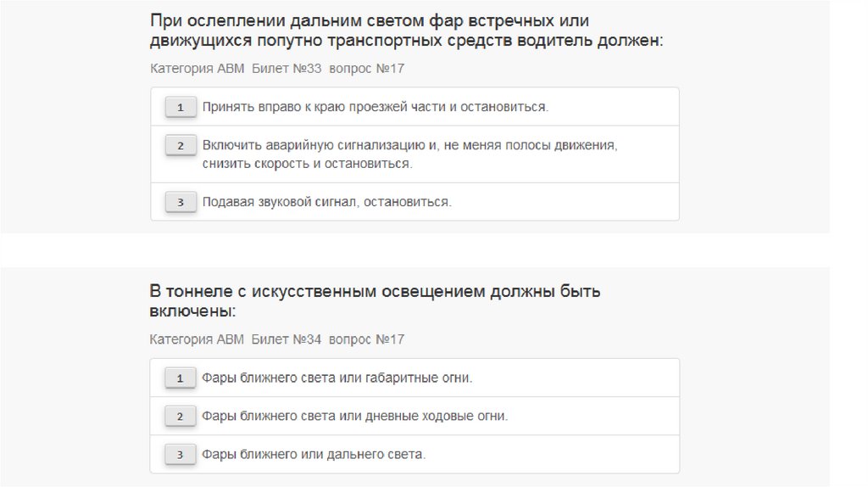Image resolution: width=868 pixels, height=487 pixels.
Task: Pick the answer text 'Фары ближнего или дальнего света'
Action: pyautogui.click(x=314, y=455)
